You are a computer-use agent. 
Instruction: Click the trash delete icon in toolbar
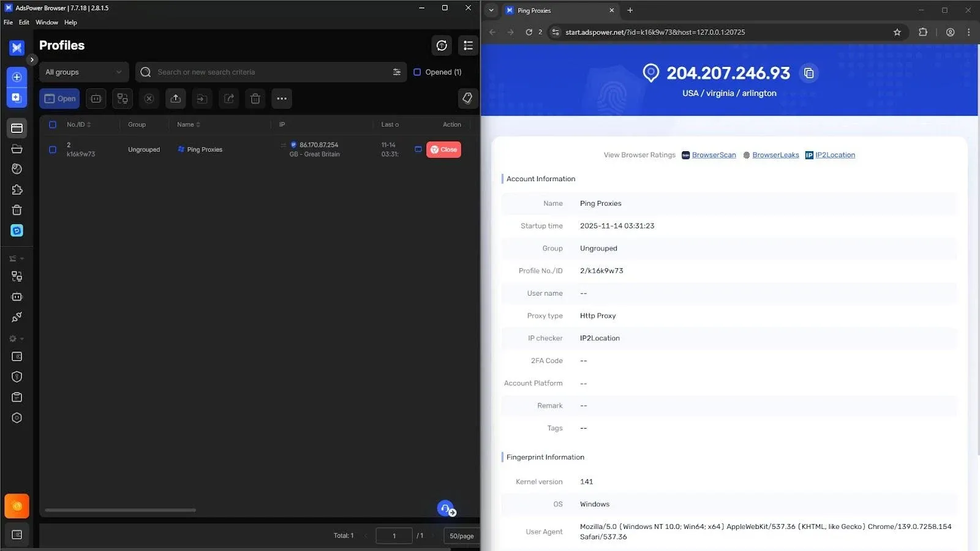[x=255, y=99]
